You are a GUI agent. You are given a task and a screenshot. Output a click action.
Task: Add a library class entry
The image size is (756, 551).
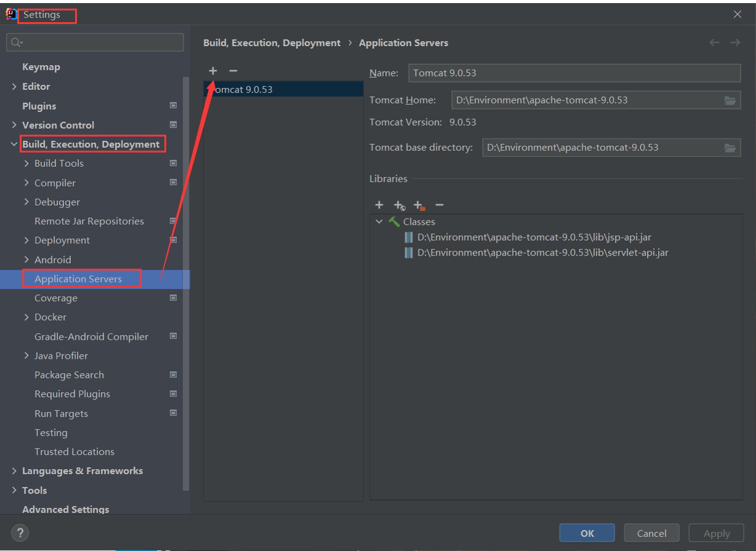coord(379,205)
